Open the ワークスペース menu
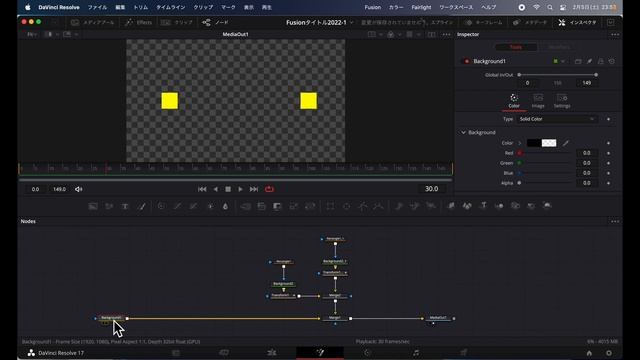 456,7
